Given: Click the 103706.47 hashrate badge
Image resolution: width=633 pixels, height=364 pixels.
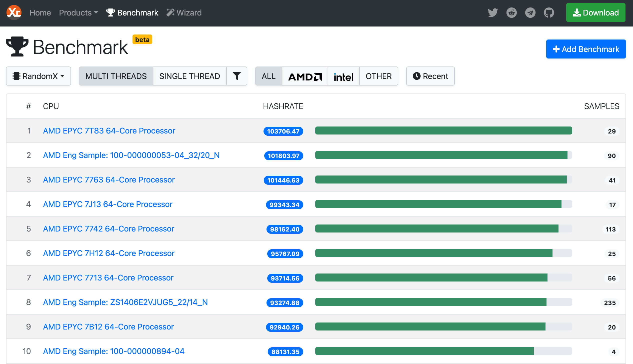Looking at the screenshot, I should click(283, 131).
